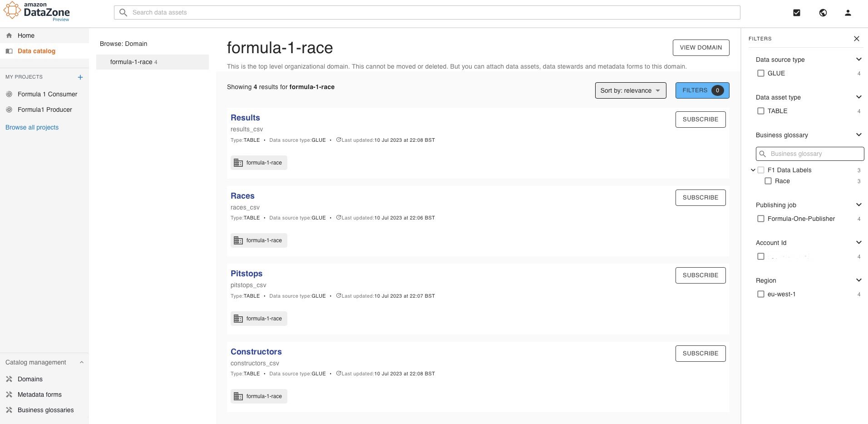Check the Formula-One-Publisher filter

click(x=761, y=219)
